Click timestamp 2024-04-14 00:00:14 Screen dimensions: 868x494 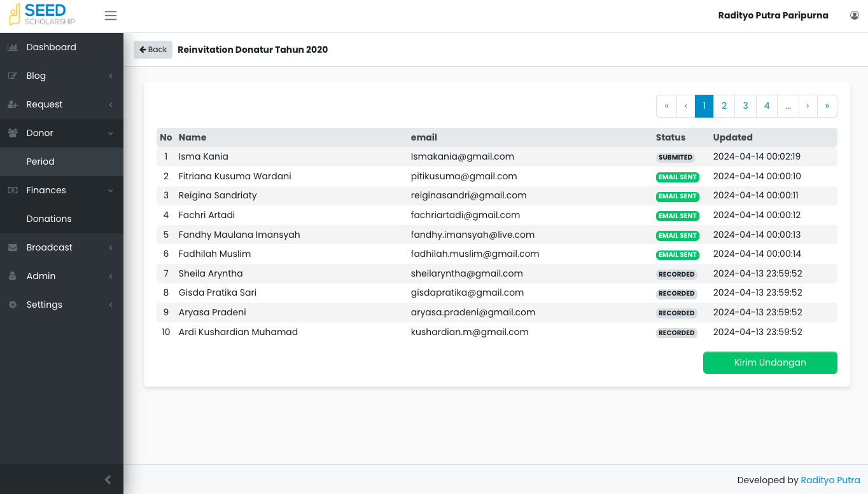coord(757,254)
